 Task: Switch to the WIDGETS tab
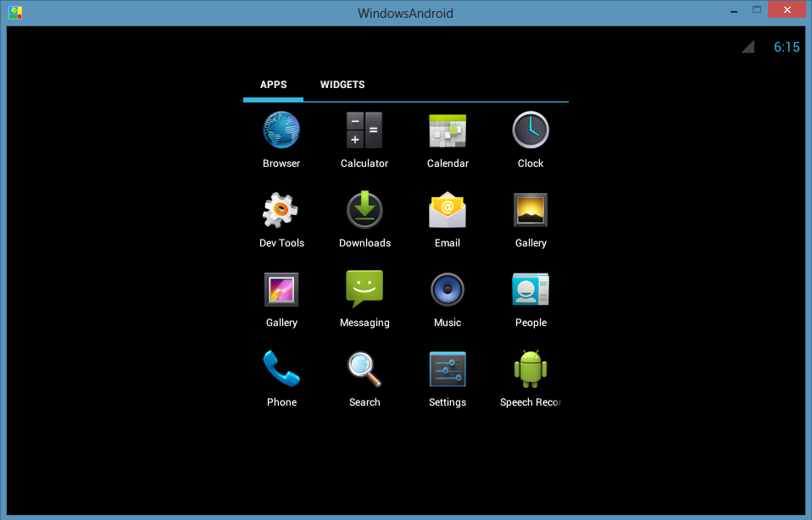coord(342,85)
